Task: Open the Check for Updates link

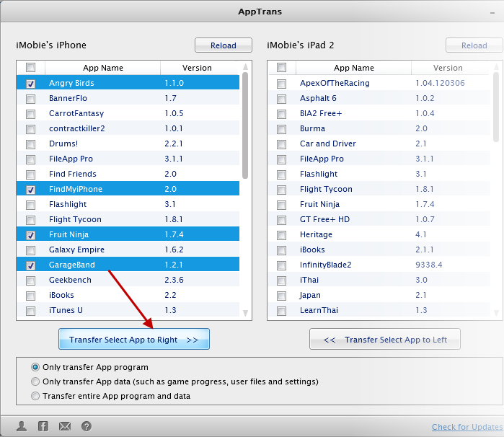Action: click(x=467, y=427)
